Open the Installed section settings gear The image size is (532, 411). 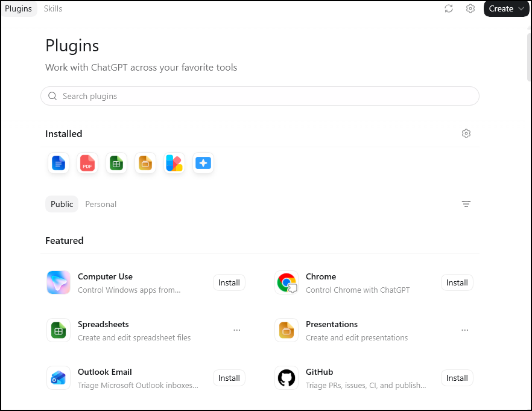[x=466, y=133]
